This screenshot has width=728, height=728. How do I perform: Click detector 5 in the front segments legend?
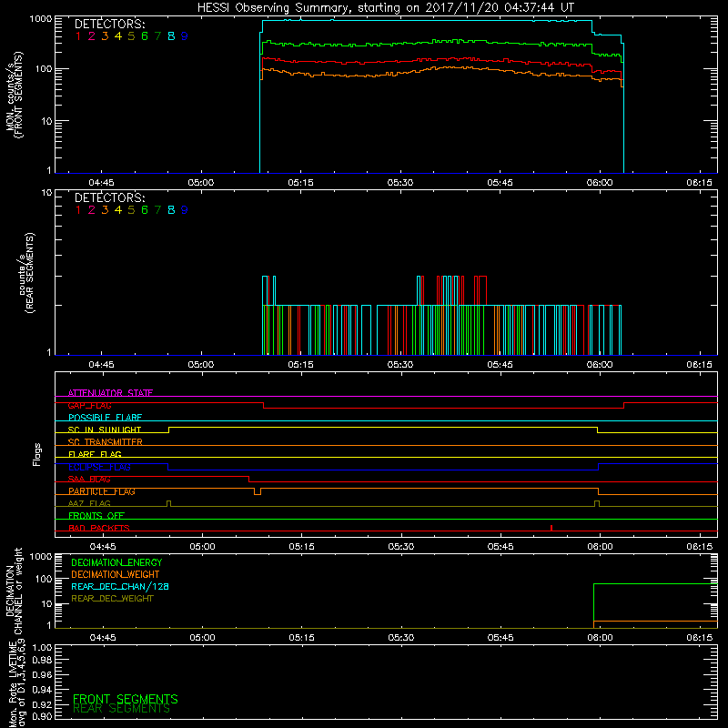(x=131, y=36)
